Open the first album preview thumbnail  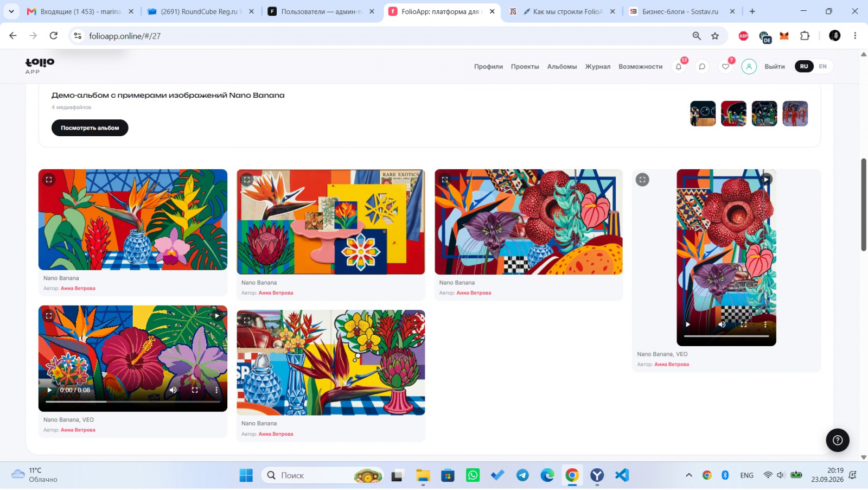coord(703,113)
